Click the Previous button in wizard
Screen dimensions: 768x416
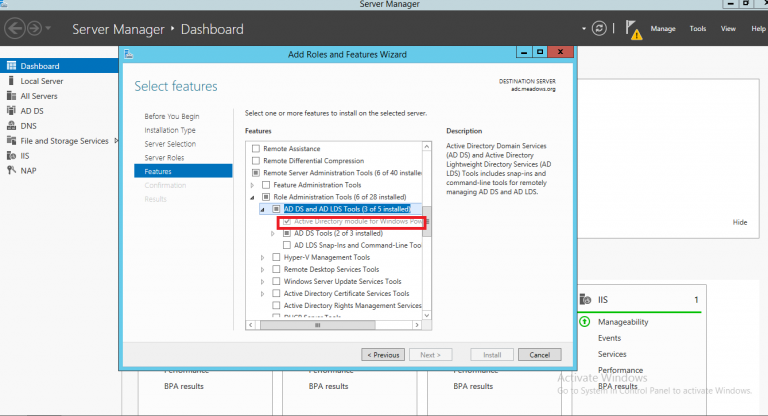pos(383,355)
